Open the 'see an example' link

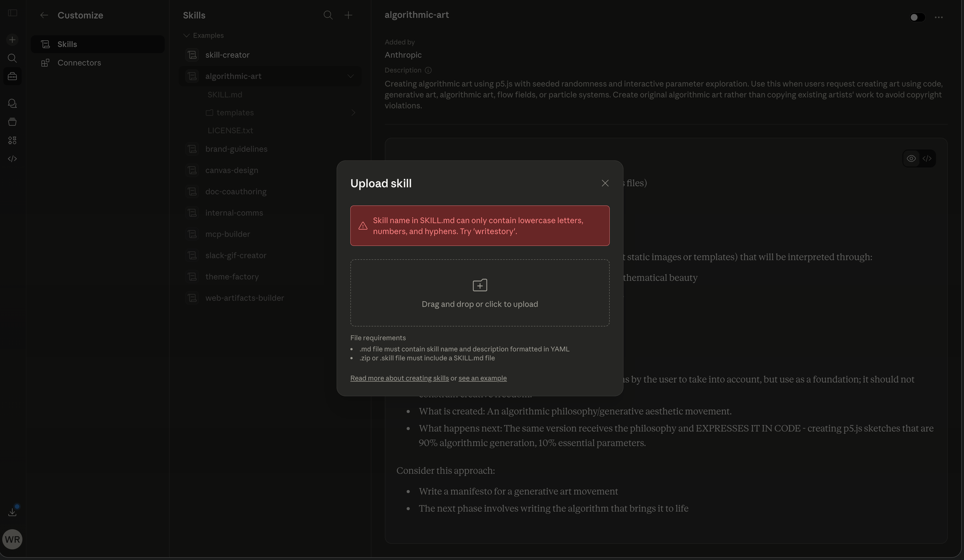point(482,378)
